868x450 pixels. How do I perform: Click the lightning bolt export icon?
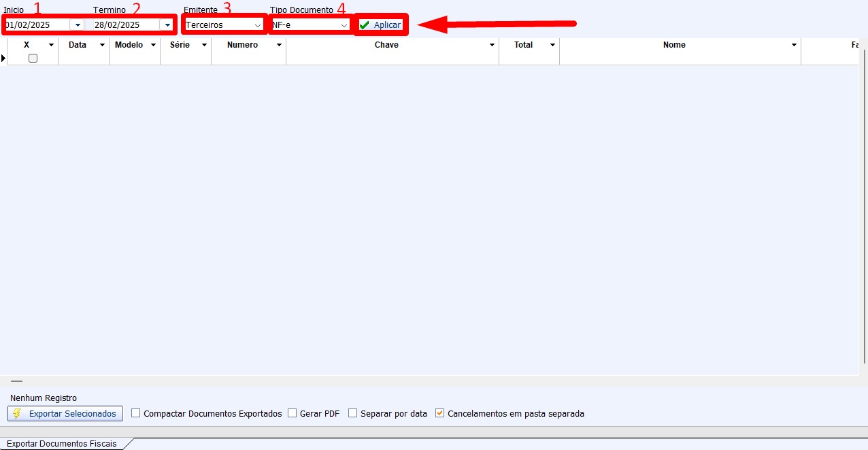click(x=17, y=414)
